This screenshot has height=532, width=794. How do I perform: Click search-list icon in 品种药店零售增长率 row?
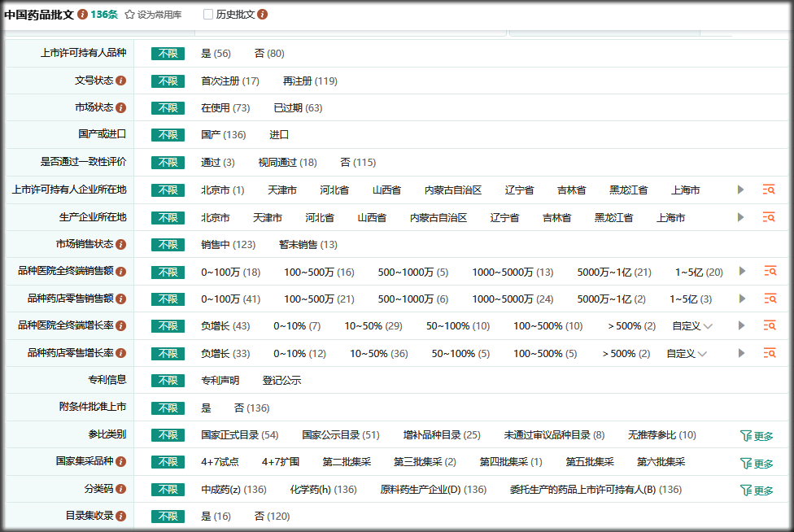769,353
